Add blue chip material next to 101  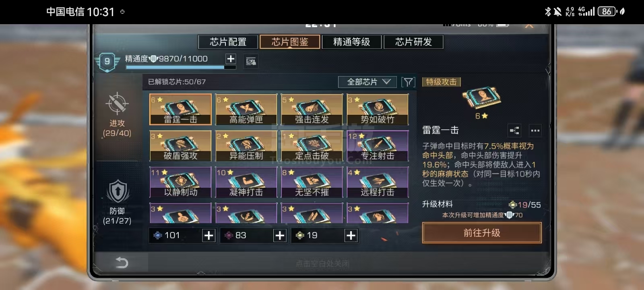208,236
